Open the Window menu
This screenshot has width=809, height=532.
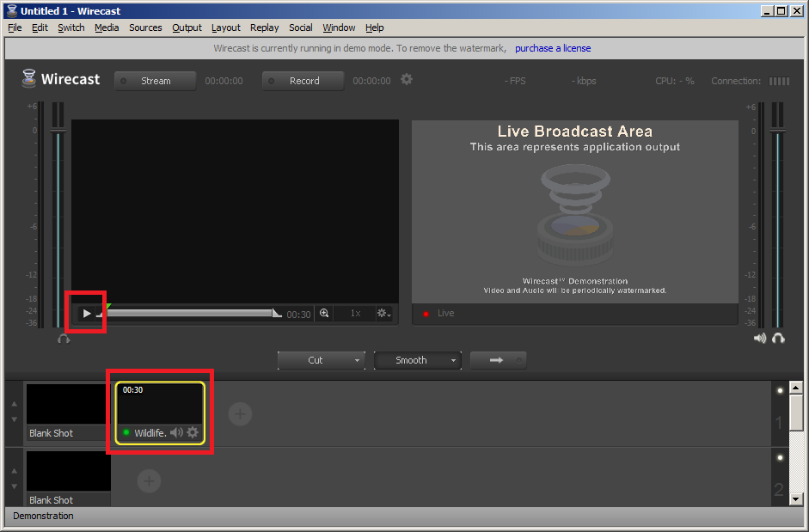point(339,28)
